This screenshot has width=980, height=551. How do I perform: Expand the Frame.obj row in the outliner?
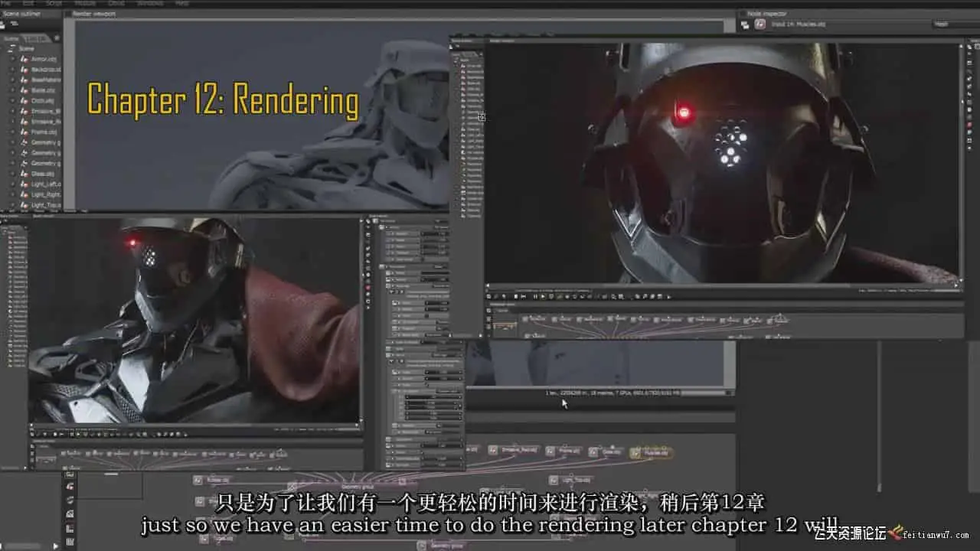click(x=12, y=132)
